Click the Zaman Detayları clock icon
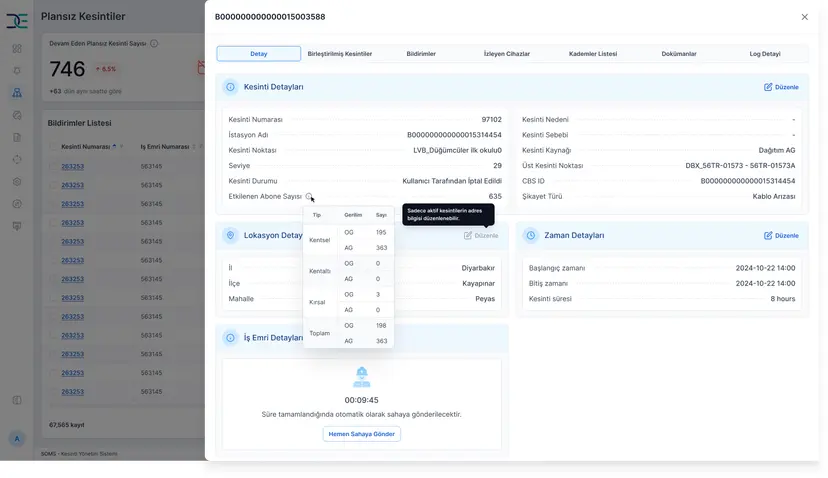 531,236
